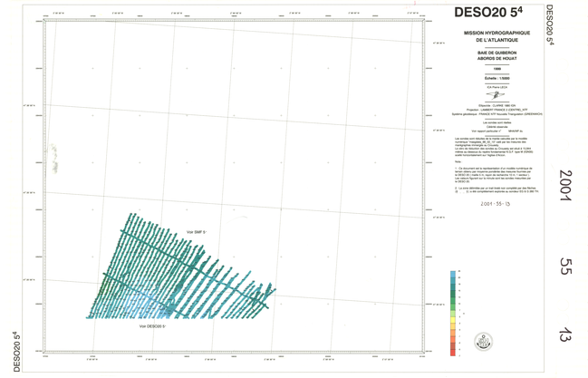The width and height of the screenshot is (588, 378).
Task: Pick the green swatch in depth legend middle
Action: point(453,313)
